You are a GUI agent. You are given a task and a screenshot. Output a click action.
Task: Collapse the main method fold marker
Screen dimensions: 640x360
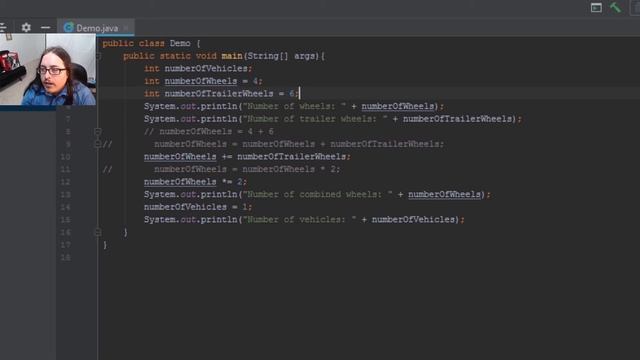[x=98, y=56]
